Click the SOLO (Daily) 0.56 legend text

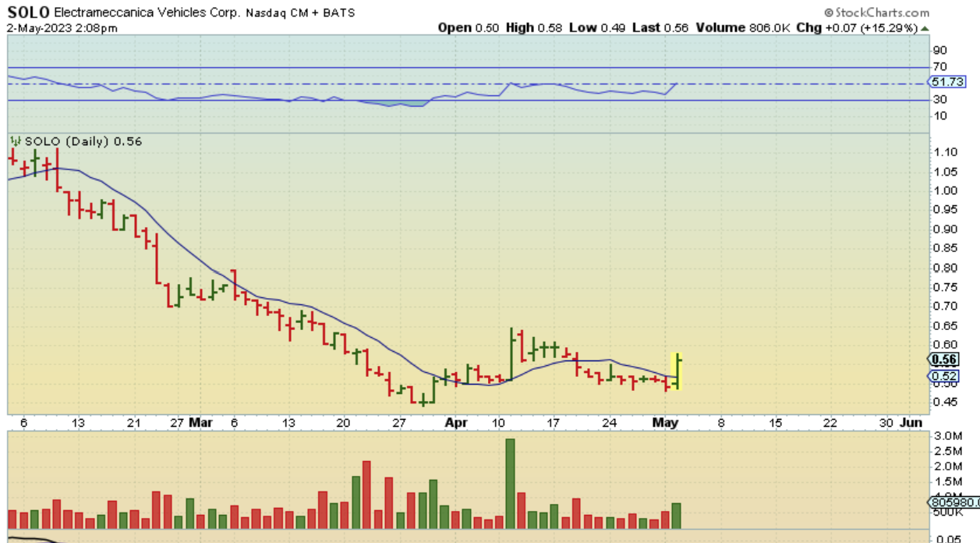[83, 141]
